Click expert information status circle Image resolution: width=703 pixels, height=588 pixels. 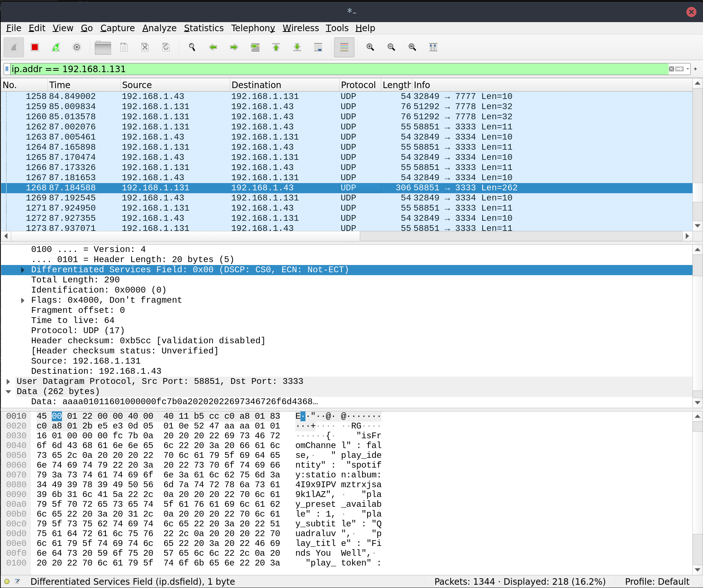click(x=7, y=581)
